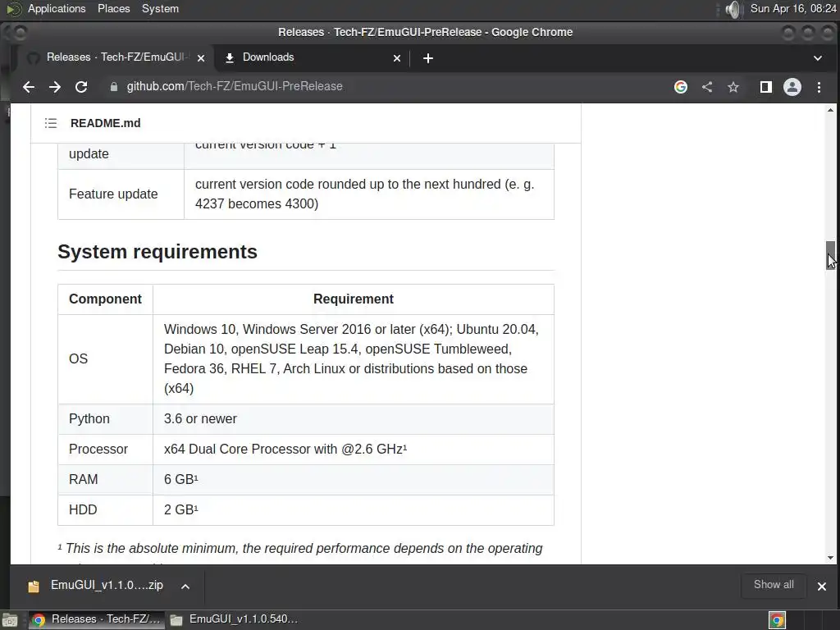
Task: Expand EmuGUI zip download options chevron
Action: (185, 586)
